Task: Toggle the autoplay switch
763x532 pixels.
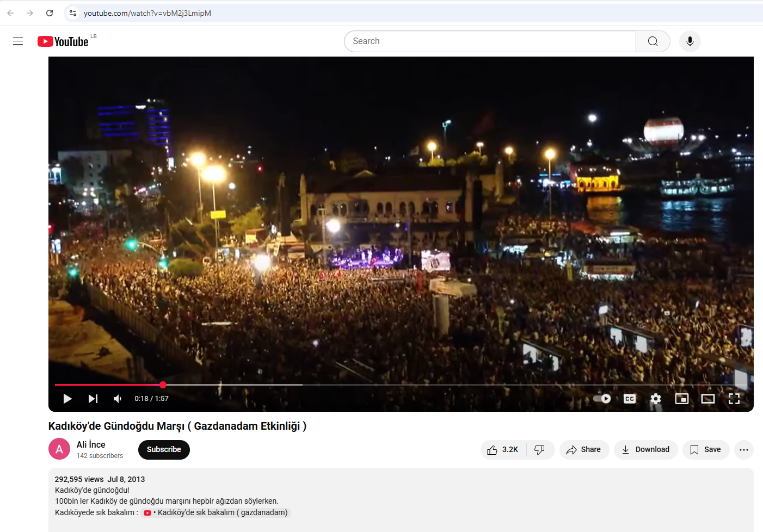Action: point(602,399)
